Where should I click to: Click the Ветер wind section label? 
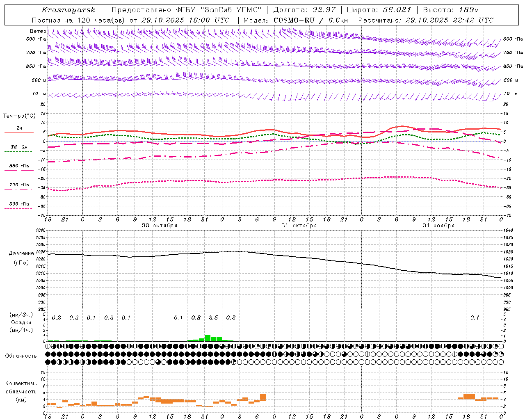point(38,31)
